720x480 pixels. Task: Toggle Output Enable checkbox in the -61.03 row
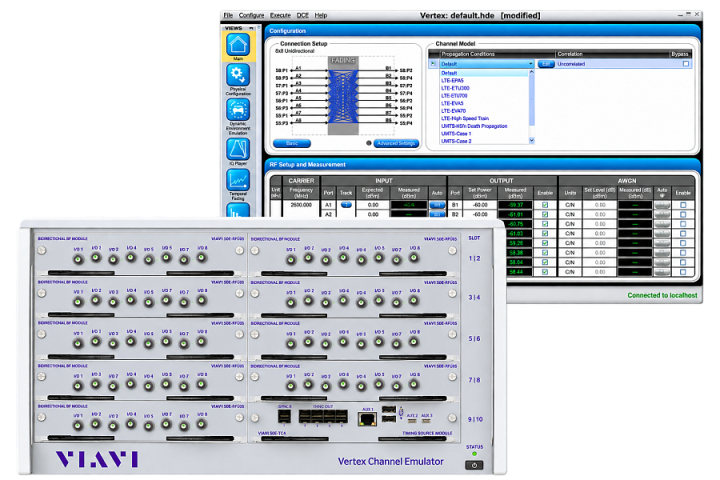[x=545, y=233]
